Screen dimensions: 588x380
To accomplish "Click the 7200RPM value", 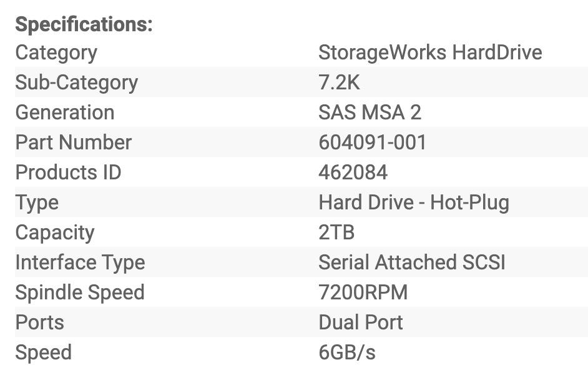I will pyautogui.click(x=363, y=292).
